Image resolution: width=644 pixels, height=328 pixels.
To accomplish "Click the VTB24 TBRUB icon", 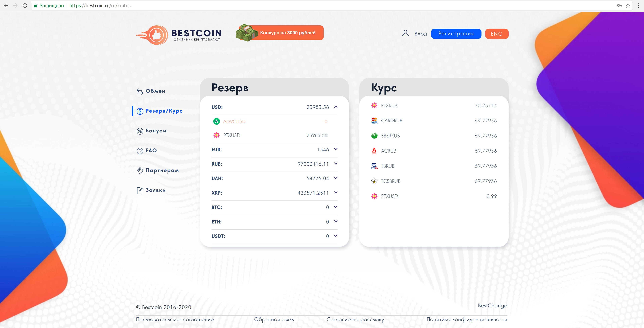I will pyautogui.click(x=374, y=166).
